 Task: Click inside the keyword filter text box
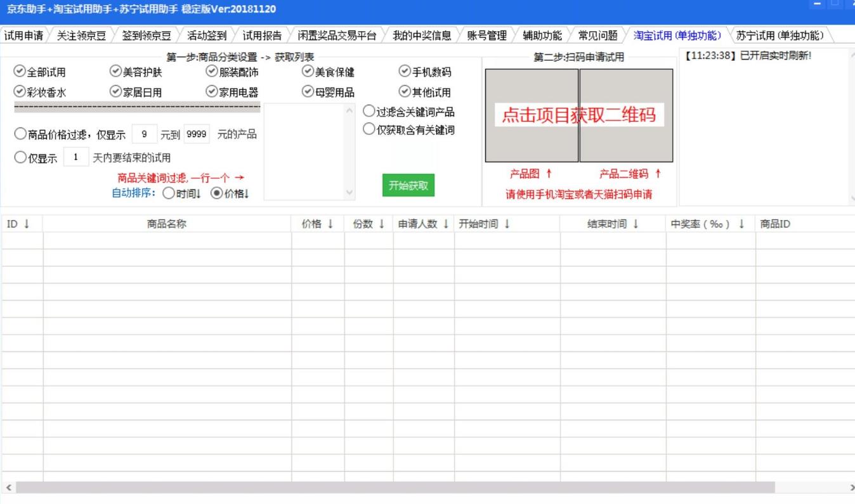tap(304, 152)
